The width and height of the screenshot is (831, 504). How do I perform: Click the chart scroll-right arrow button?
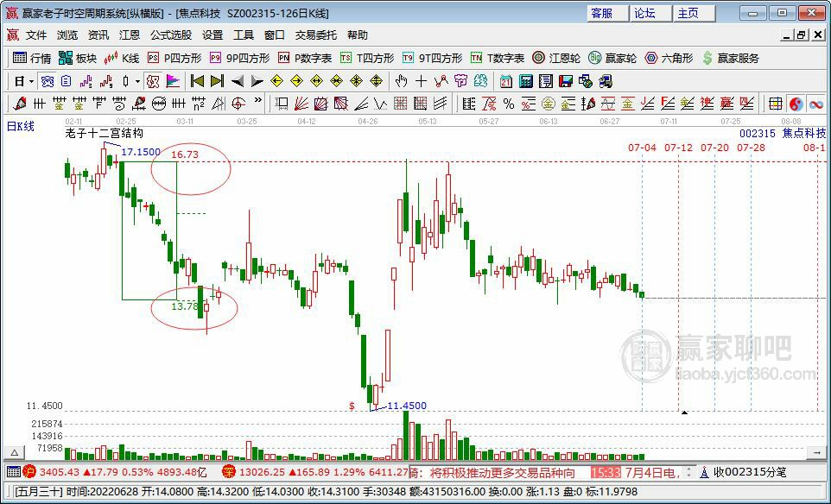click(x=818, y=452)
